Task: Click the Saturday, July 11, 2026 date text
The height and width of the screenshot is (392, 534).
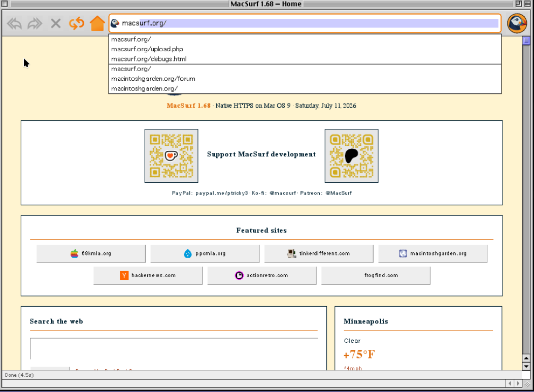Action: tap(325, 106)
